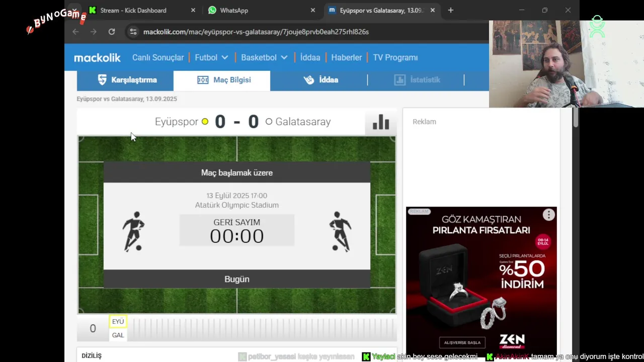This screenshot has width=644, height=362.
Task: Expand the Futbol dropdown menu
Action: click(x=211, y=58)
